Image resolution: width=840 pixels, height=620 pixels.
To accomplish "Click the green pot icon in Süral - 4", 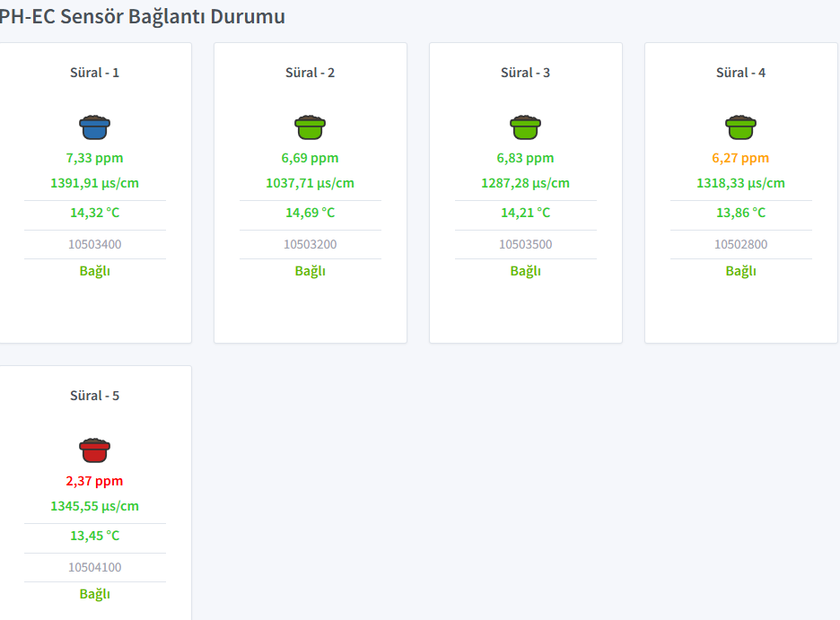I will (x=740, y=127).
